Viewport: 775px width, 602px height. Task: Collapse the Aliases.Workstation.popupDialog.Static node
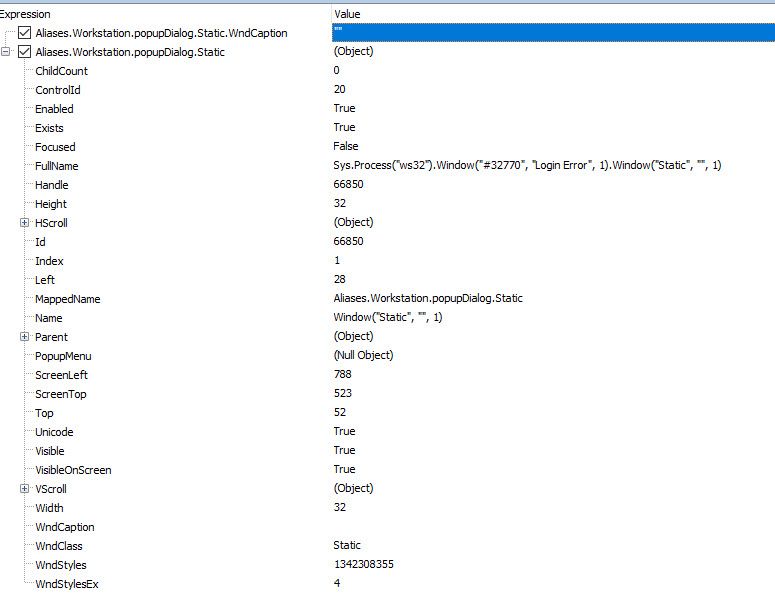(8, 52)
